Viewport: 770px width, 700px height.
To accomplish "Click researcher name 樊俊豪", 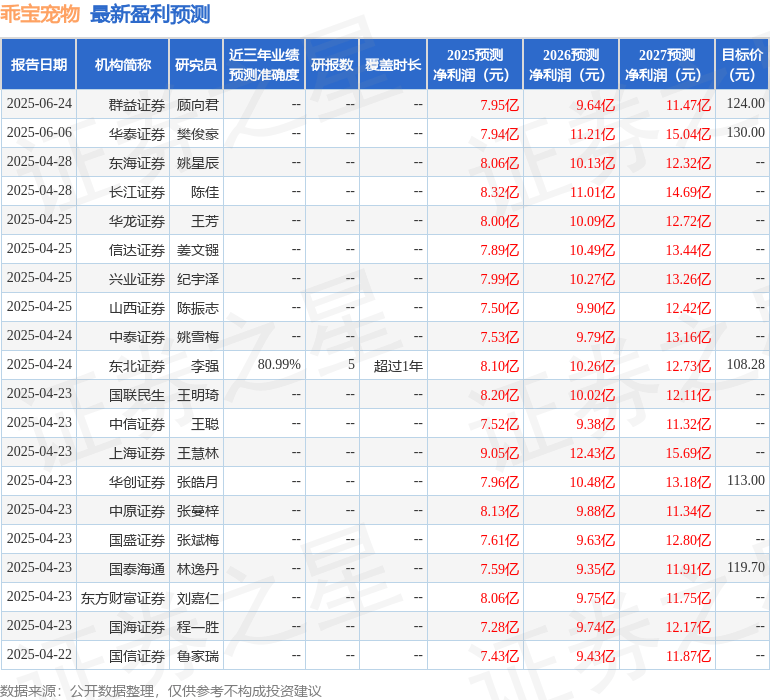I will [197, 134].
